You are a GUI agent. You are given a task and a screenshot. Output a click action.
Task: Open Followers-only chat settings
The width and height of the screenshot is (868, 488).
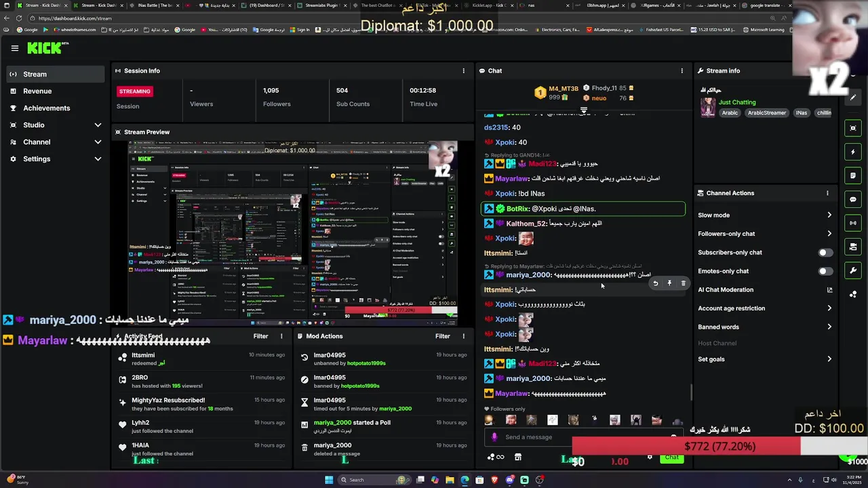[x=765, y=234]
